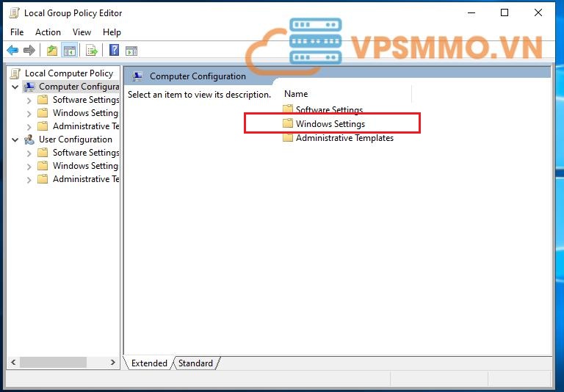The image size is (564, 392).
Task: Open the Action menu
Action: pos(48,32)
